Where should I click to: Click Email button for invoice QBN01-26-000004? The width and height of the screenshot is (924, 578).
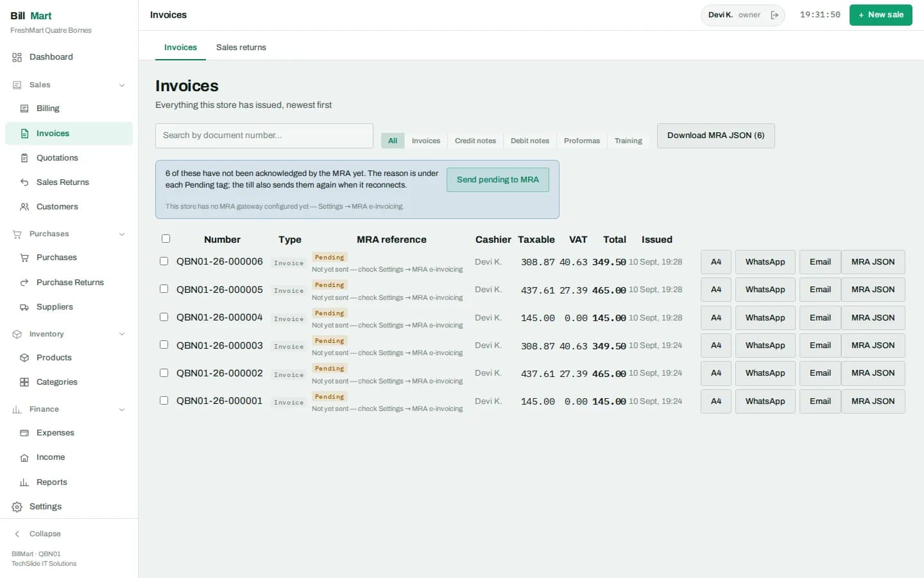pos(820,318)
